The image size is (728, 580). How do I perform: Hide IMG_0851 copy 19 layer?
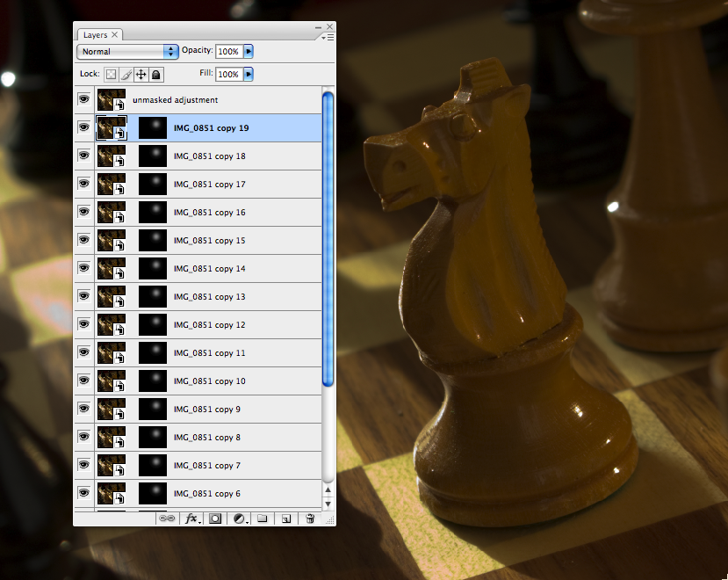click(83, 127)
